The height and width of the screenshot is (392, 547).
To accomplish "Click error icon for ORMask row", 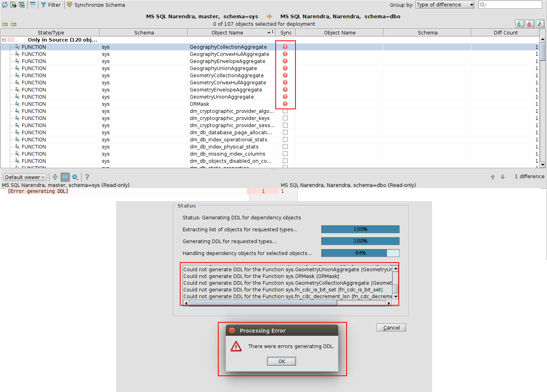I will tap(285, 104).
